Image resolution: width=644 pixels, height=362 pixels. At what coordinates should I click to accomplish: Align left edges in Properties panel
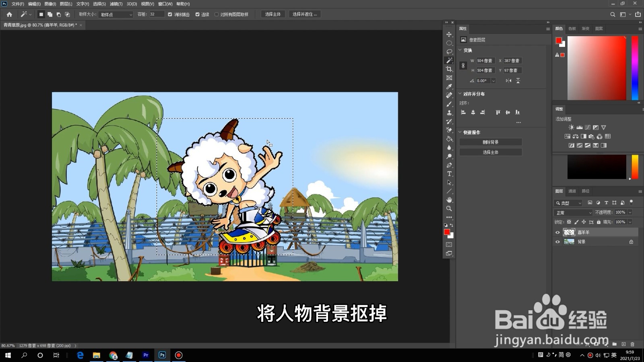point(463,112)
